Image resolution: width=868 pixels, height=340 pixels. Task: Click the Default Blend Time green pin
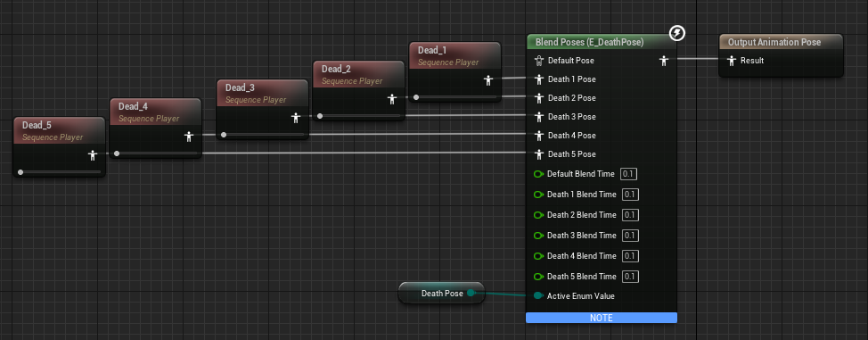[538, 174]
